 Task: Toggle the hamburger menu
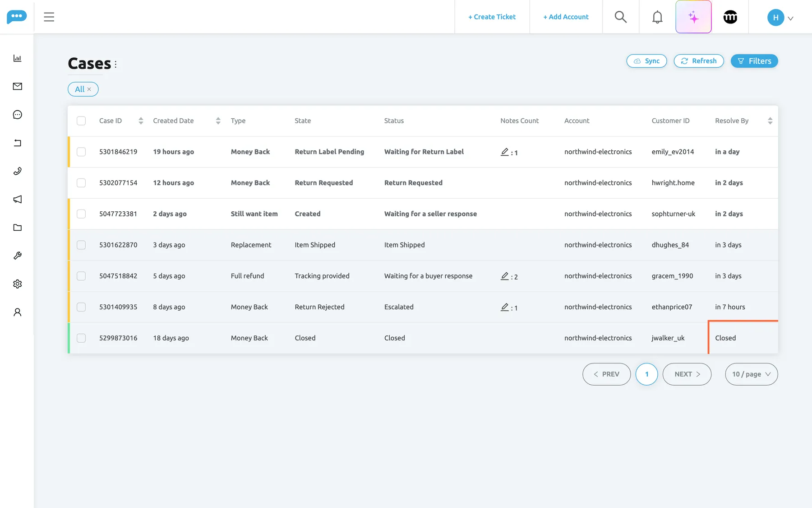pyautogui.click(x=49, y=17)
